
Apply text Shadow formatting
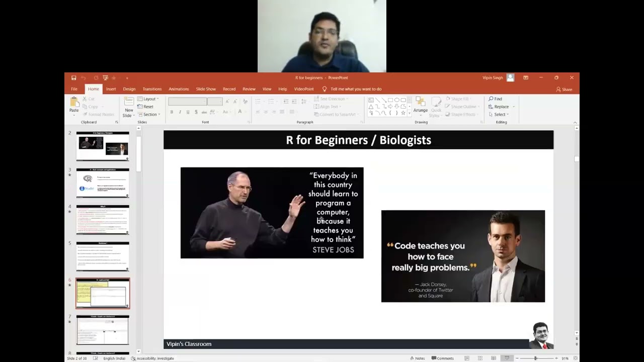(196, 112)
